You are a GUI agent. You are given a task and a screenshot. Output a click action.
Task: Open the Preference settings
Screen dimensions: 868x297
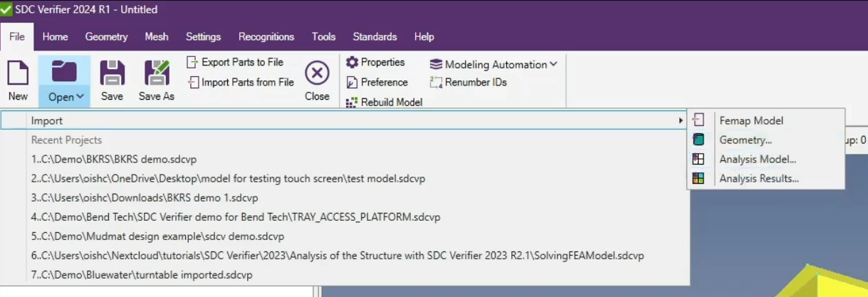(377, 82)
